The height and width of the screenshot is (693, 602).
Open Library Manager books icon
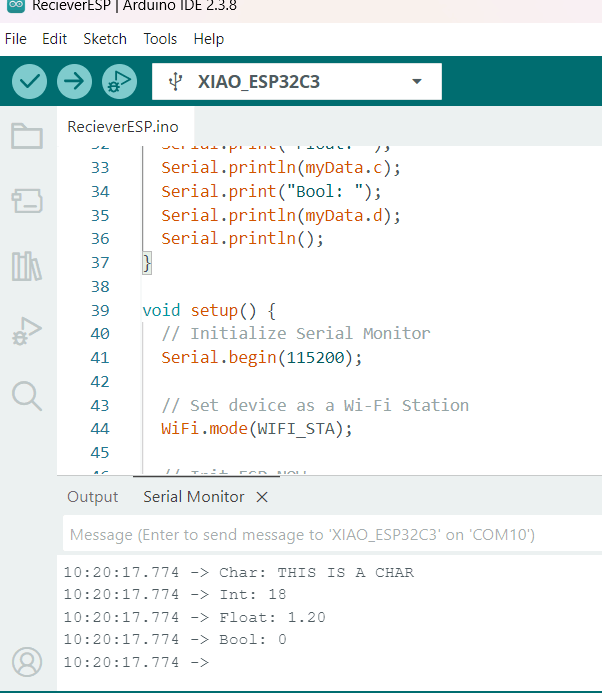pyautogui.click(x=27, y=266)
